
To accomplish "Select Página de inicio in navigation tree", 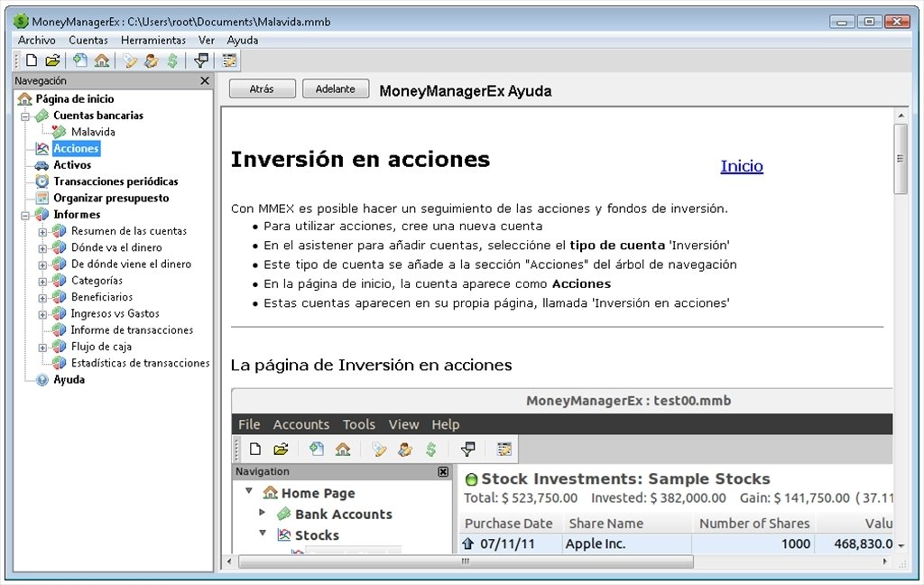I will [x=75, y=98].
